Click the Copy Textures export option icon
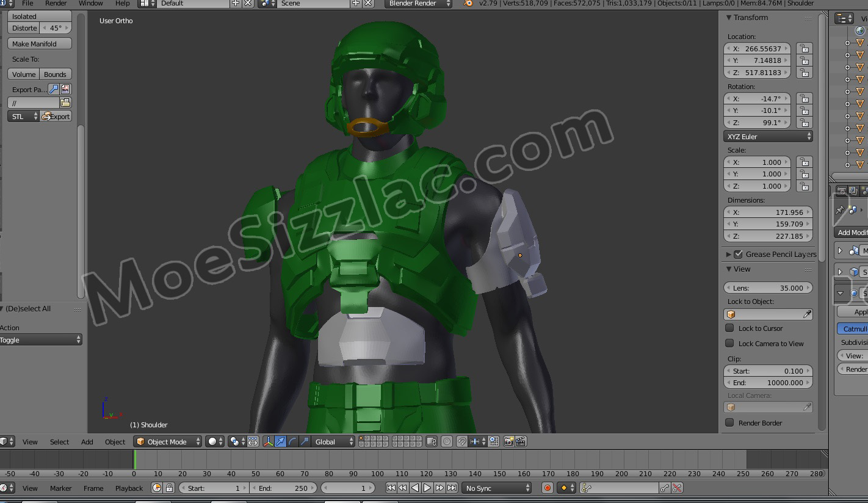Screen dimensions: 868x503 [x=65, y=89]
